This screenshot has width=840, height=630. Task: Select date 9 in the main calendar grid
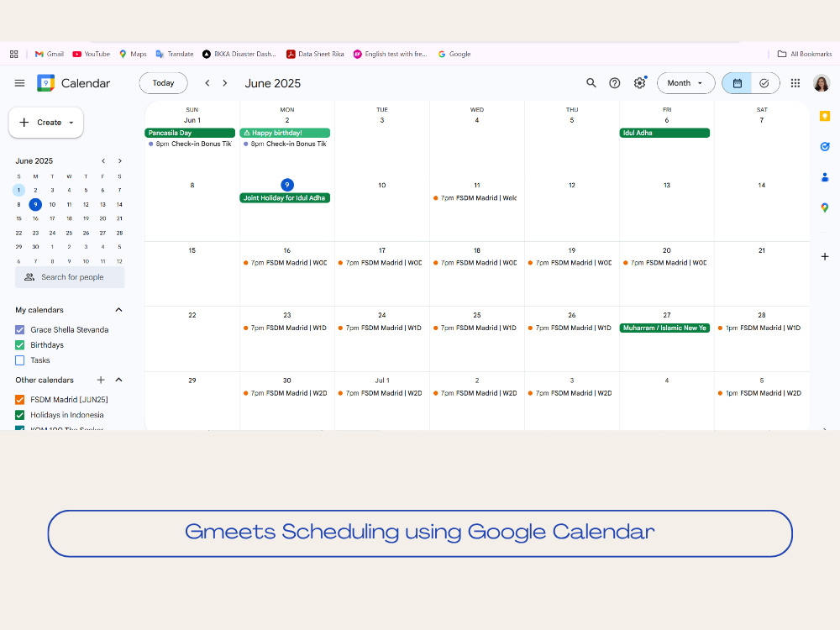[287, 185]
